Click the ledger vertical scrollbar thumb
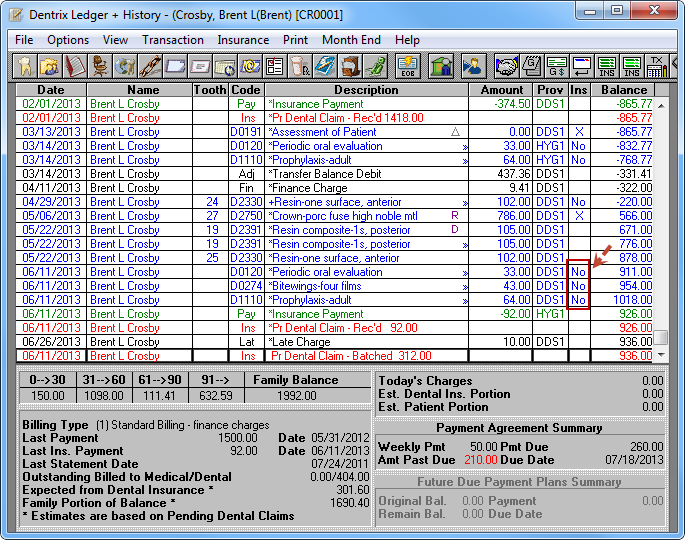The height and width of the screenshot is (540, 685). pyautogui.click(x=661, y=337)
